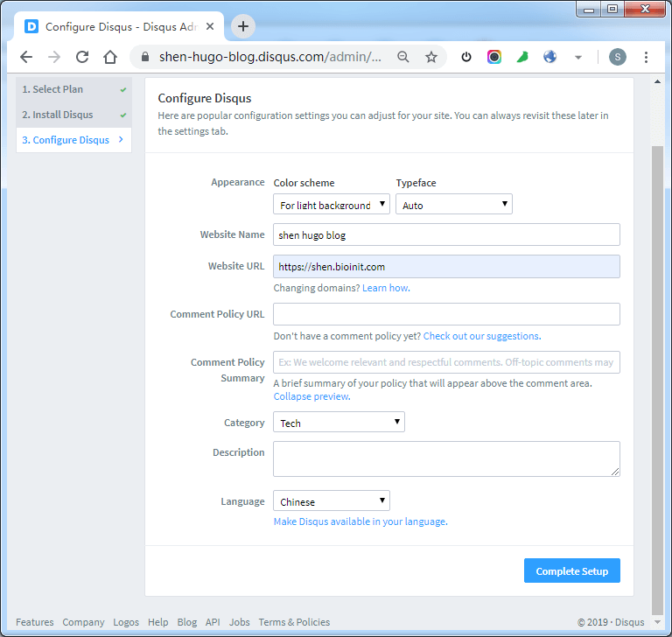
Task: Open the Blog footer link
Action: pos(187,622)
